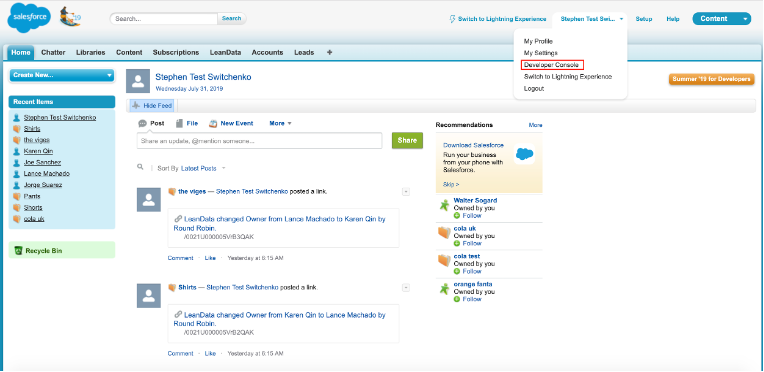764x372 pixels.
Task: Expand the More dropdown in publisher
Action: coord(281,123)
